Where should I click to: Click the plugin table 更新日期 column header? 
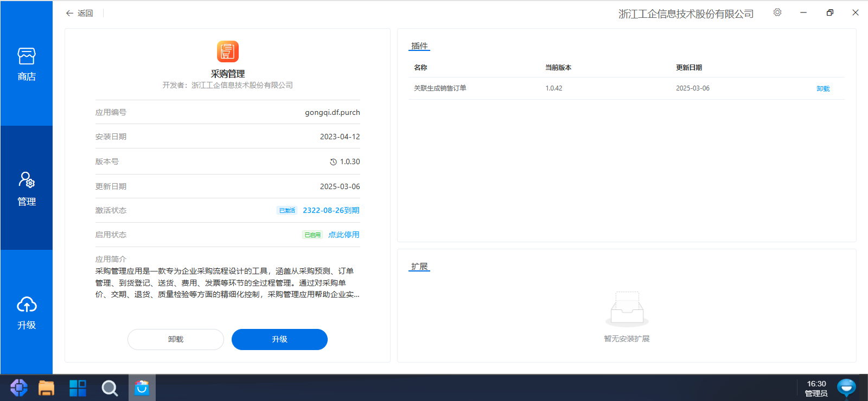point(689,68)
